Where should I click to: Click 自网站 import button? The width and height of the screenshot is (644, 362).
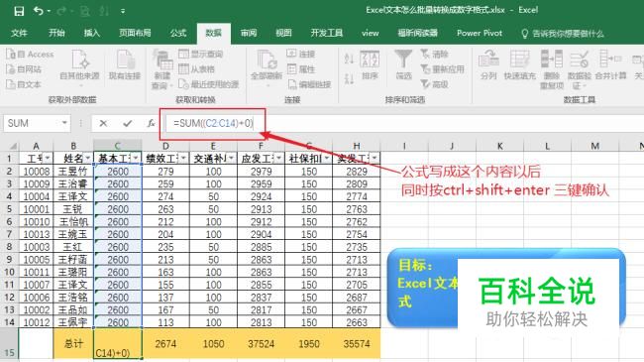tap(24, 69)
